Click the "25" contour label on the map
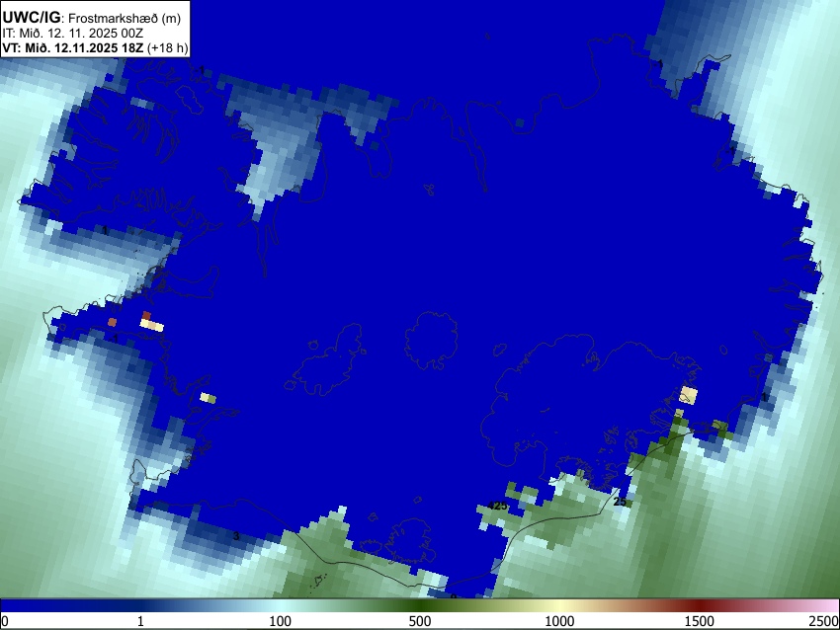The height and width of the screenshot is (630, 840). pos(620,502)
